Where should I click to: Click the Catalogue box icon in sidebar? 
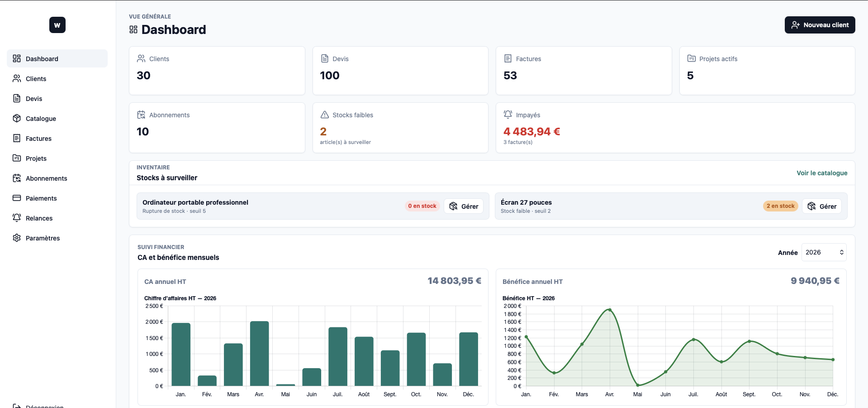(x=17, y=118)
